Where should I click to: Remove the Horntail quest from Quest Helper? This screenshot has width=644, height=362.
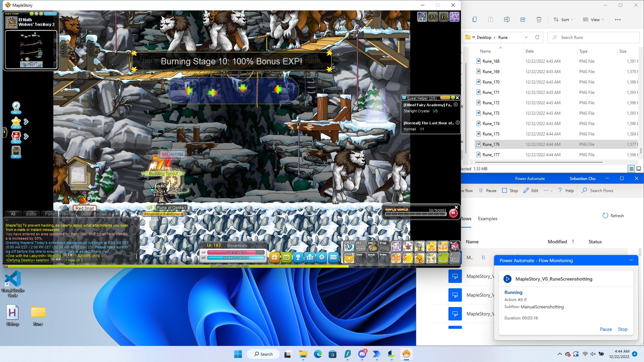[458, 123]
